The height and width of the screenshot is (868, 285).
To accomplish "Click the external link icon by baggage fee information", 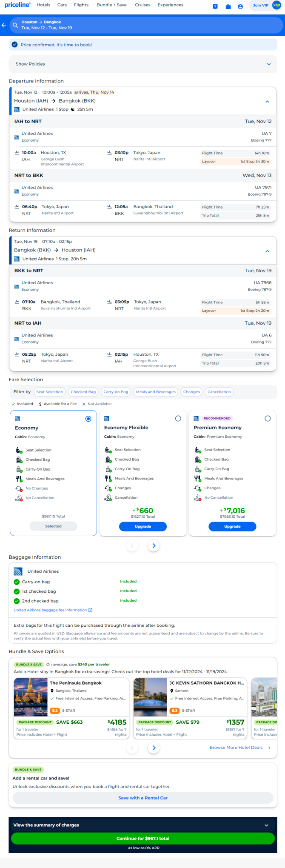I will click(90, 610).
